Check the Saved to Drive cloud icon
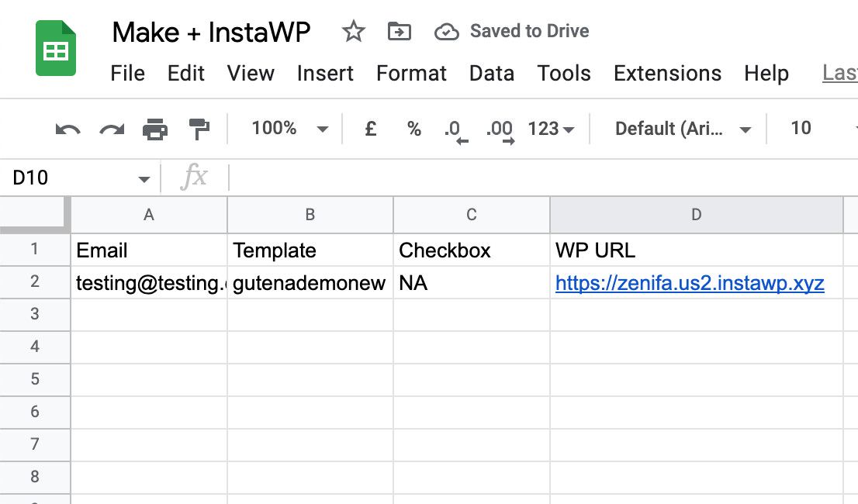This screenshot has height=504, width=858. pyautogui.click(x=447, y=32)
